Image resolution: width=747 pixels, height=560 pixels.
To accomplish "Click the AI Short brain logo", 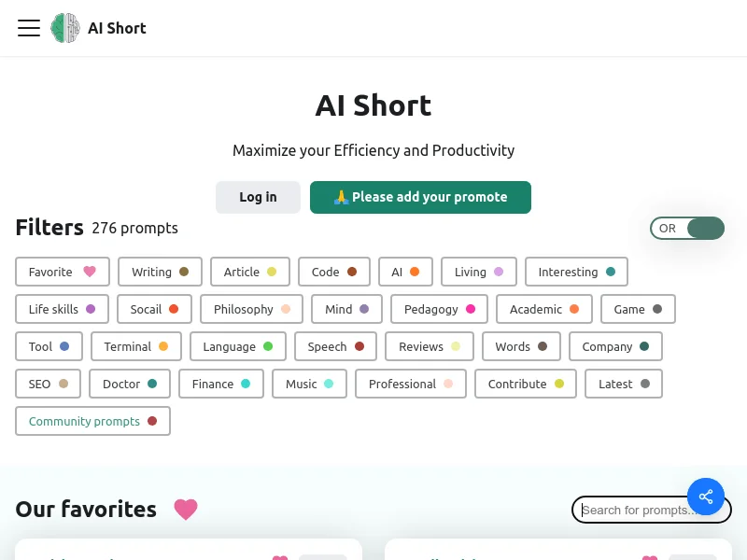I will tap(65, 28).
